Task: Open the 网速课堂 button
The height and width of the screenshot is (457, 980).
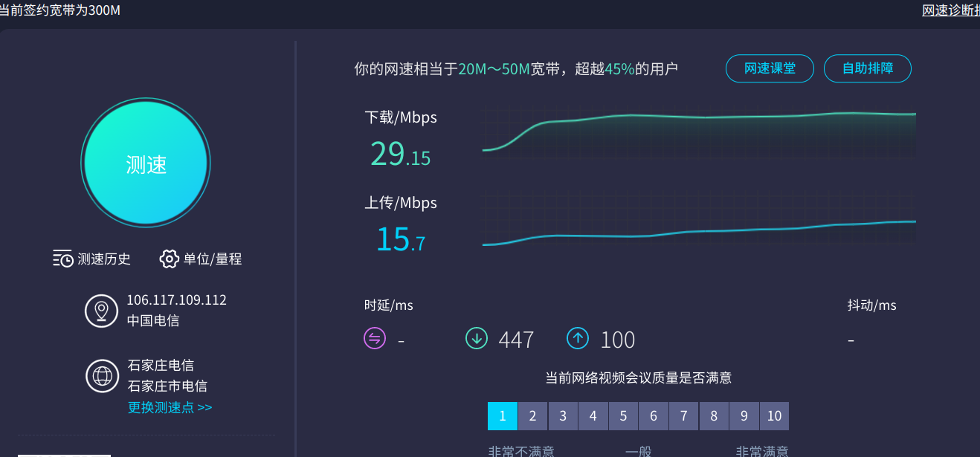Action: coord(770,68)
